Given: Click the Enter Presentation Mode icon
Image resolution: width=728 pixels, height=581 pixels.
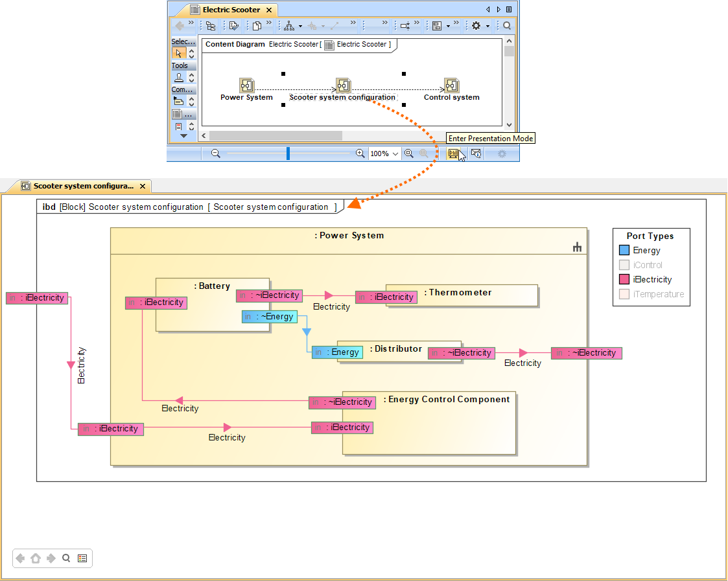Looking at the screenshot, I should pyautogui.click(x=453, y=154).
